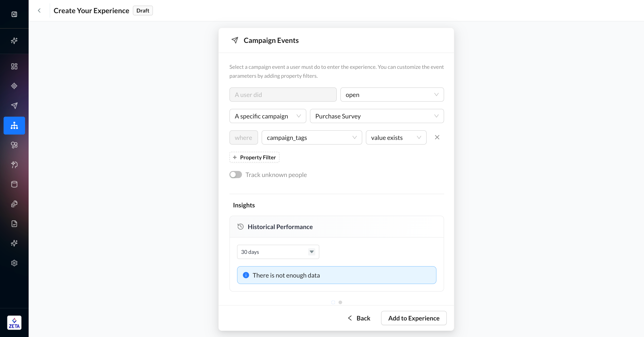This screenshot has height=337, width=644.
Task: Expand the 30 days period dropdown
Action: (278, 252)
